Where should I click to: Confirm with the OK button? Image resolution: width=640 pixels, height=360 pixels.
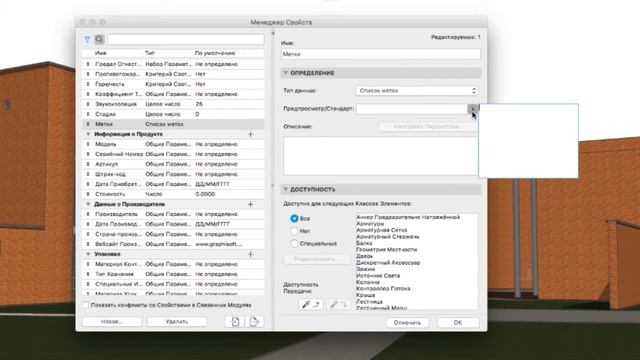point(458,322)
